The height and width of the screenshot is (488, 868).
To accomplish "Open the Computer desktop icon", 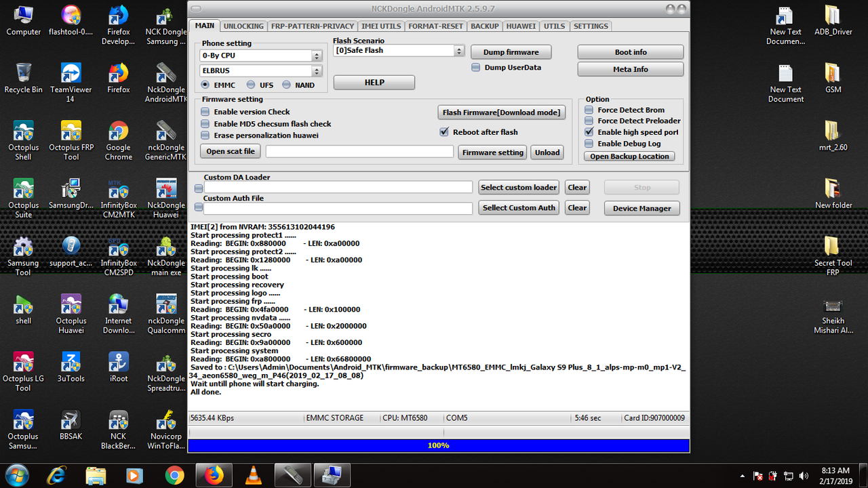I will [24, 21].
